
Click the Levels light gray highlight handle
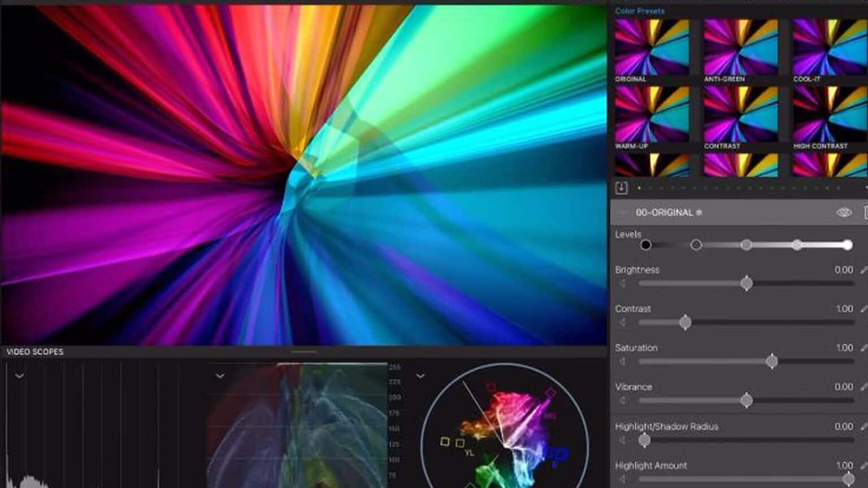tap(797, 245)
